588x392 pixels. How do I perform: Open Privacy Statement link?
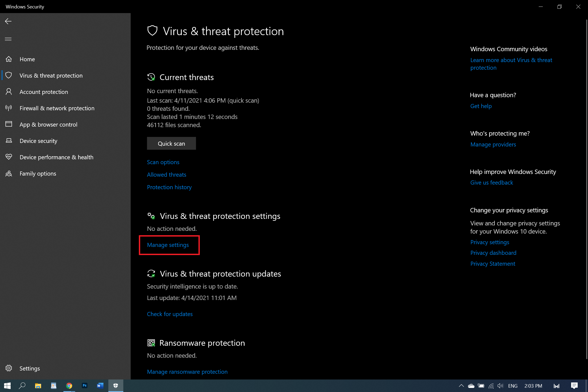tap(493, 264)
